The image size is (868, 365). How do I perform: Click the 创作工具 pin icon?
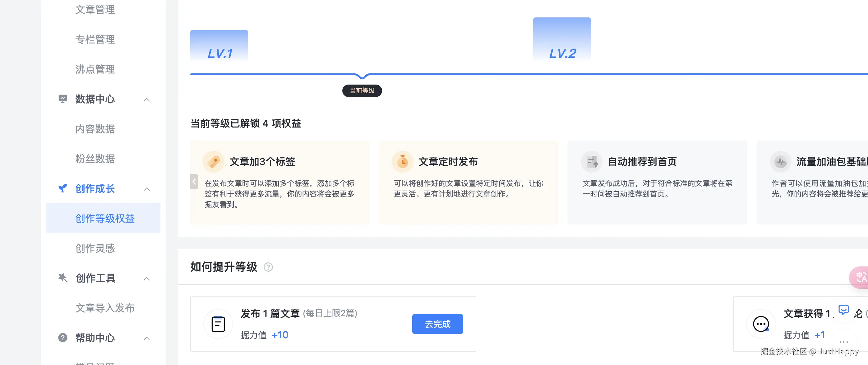(x=63, y=278)
